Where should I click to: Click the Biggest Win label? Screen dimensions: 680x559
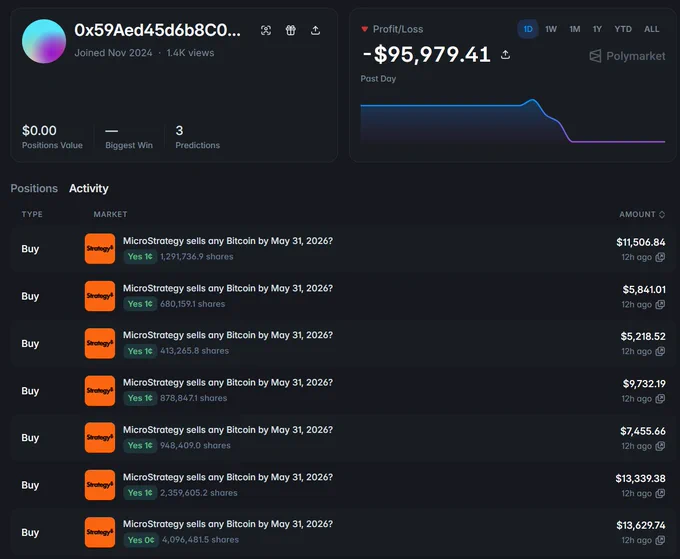129,145
